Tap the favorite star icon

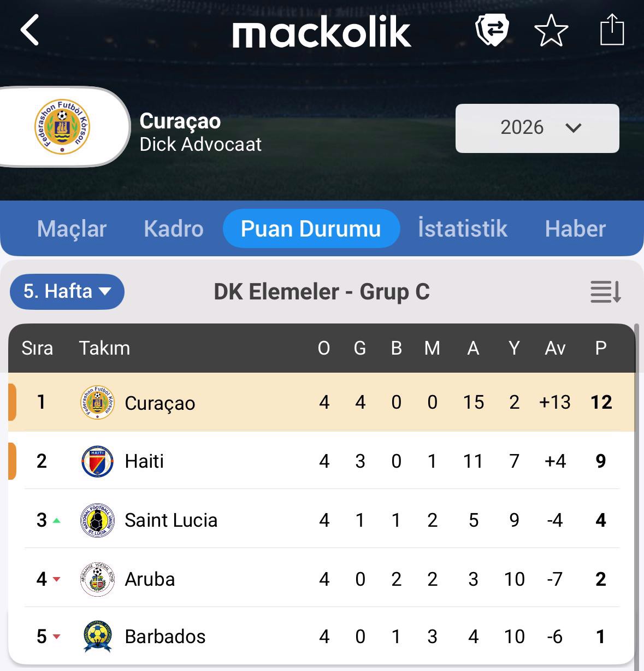(551, 31)
